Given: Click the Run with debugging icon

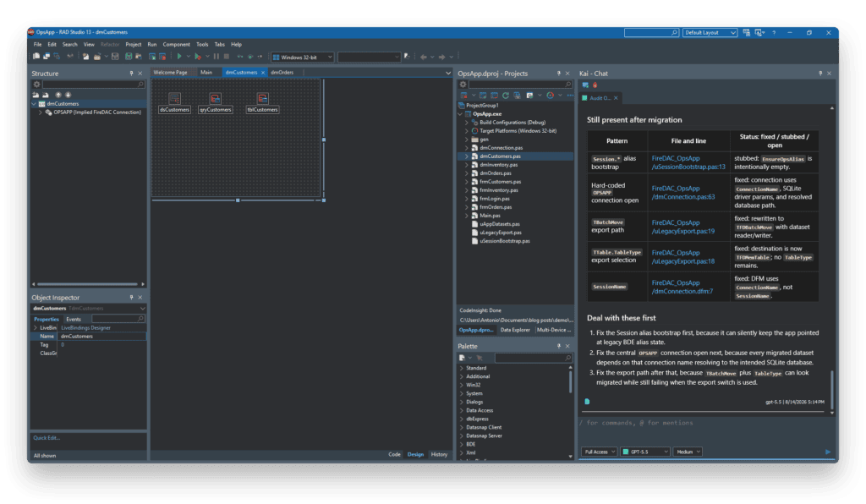Looking at the screenshot, I should click(x=198, y=57).
